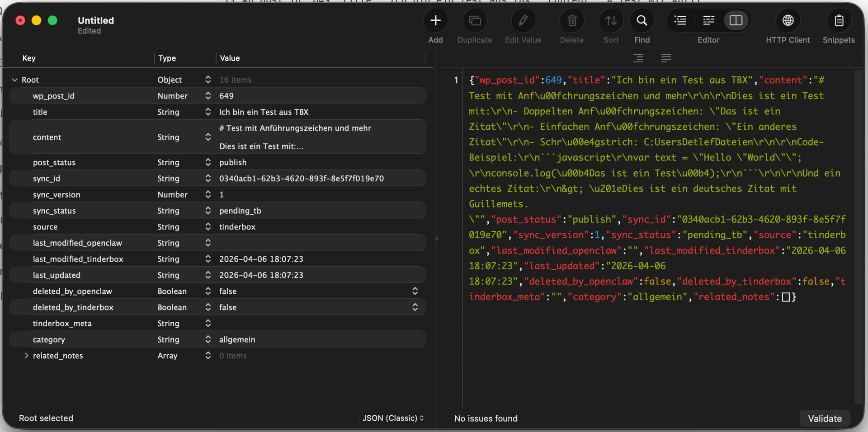Toggle the split view Editor mode
Image resolution: width=868 pixels, height=432 pixels.
[736, 21]
